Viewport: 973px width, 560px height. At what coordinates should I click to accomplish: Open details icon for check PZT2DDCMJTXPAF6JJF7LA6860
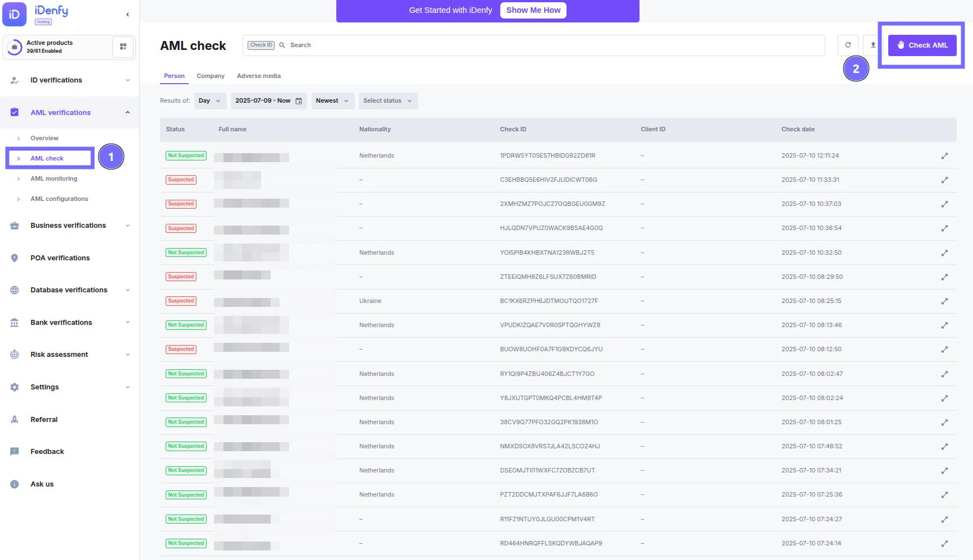[x=944, y=495]
